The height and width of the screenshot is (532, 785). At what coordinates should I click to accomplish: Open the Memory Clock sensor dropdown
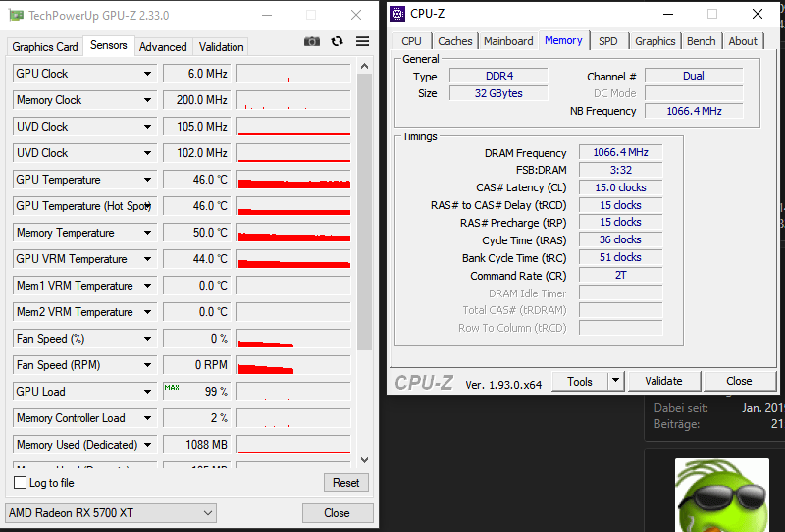tap(147, 100)
